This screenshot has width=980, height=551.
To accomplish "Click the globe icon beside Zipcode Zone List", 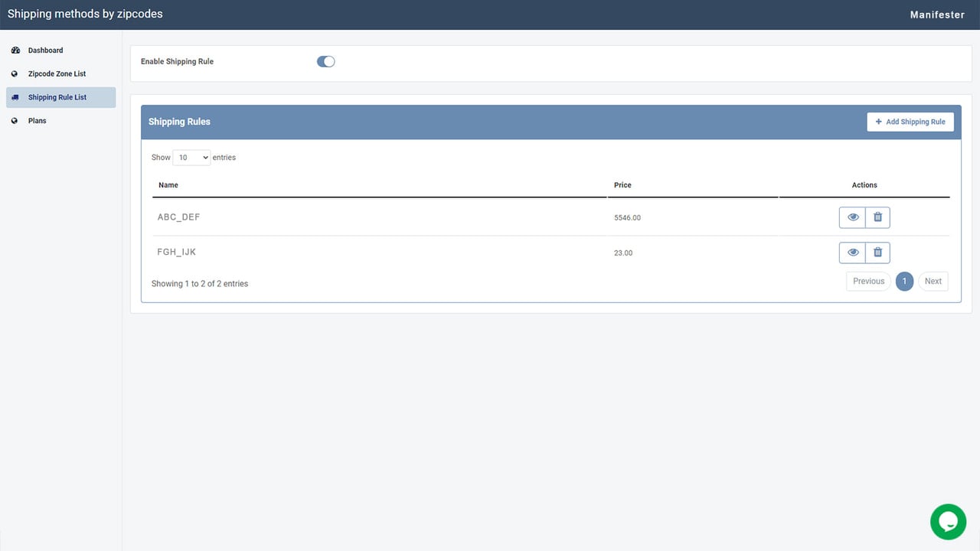I will click(x=15, y=74).
